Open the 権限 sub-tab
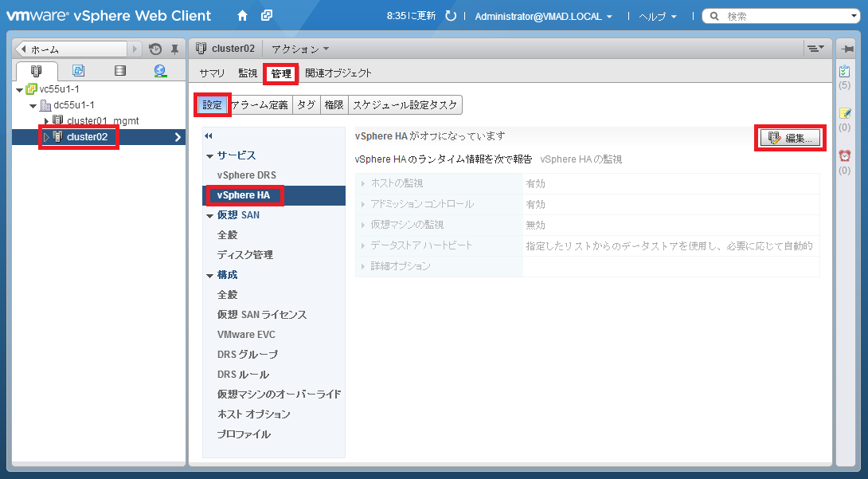This screenshot has height=479, width=868. tap(334, 104)
